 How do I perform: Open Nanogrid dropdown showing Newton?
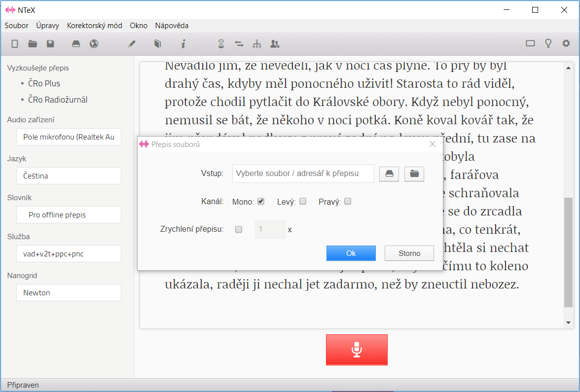[x=69, y=292]
